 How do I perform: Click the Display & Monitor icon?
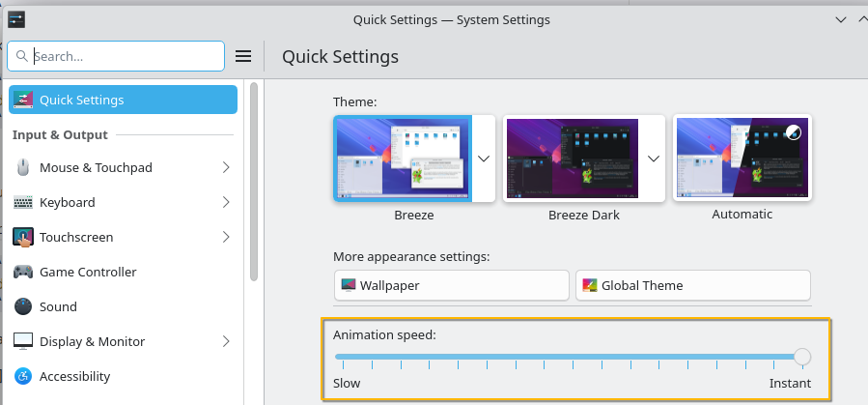(23, 342)
